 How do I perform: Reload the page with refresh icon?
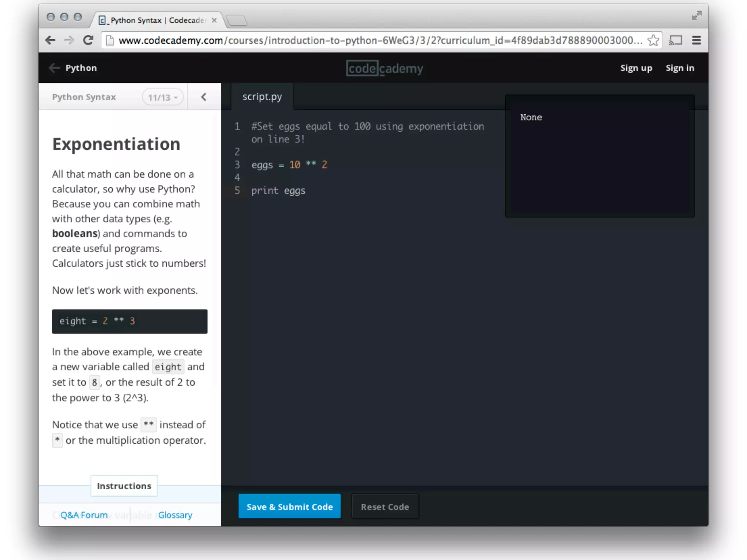[x=88, y=40]
